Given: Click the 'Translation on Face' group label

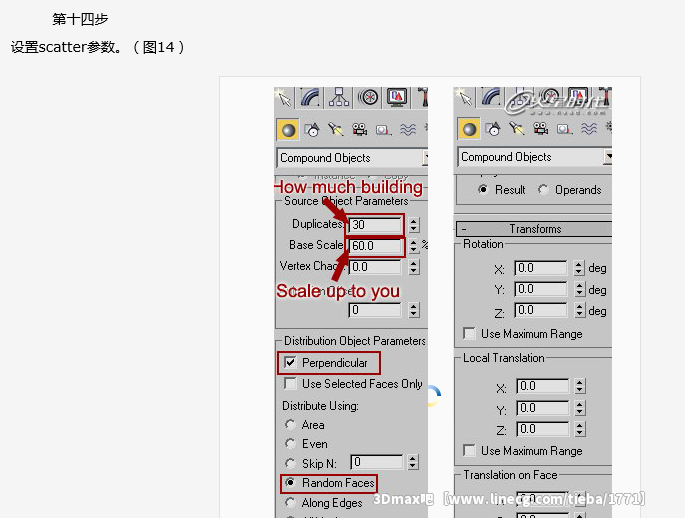Looking at the screenshot, I should tap(510, 475).
